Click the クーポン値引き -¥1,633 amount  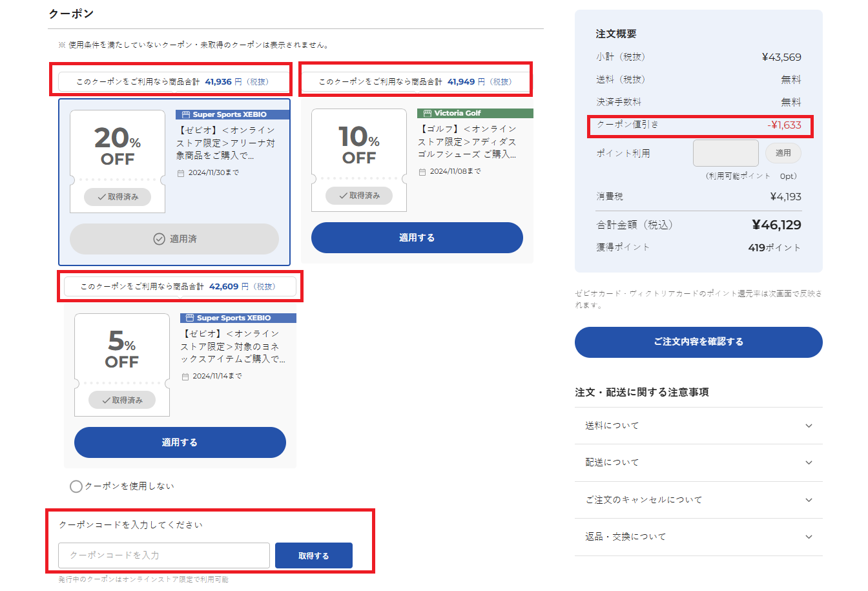pos(784,125)
